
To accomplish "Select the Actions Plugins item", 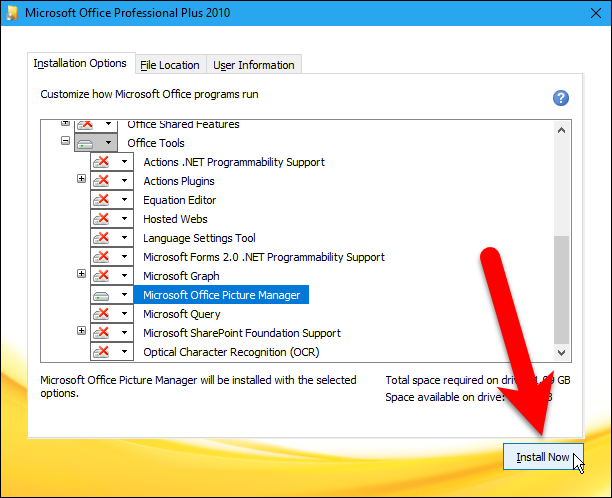I will (179, 181).
